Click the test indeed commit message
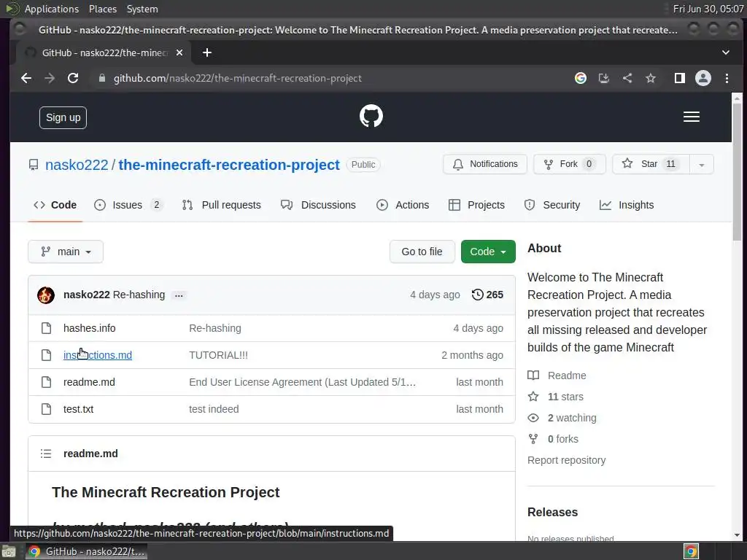747x560 pixels. [x=214, y=410]
